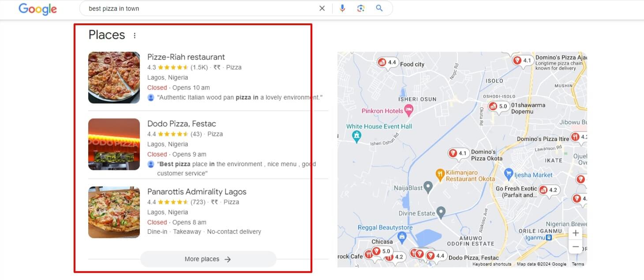Clear the search box text
644x280 pixels.
[x=322, y=8]
